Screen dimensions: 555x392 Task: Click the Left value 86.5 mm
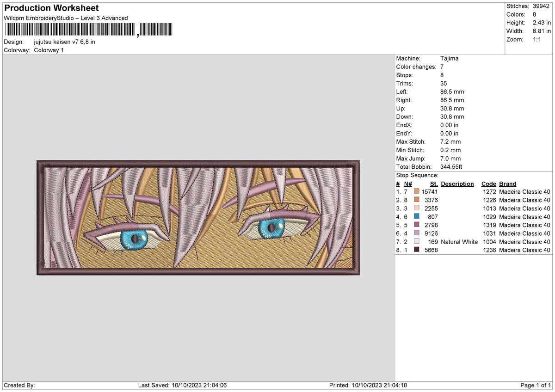452,92
